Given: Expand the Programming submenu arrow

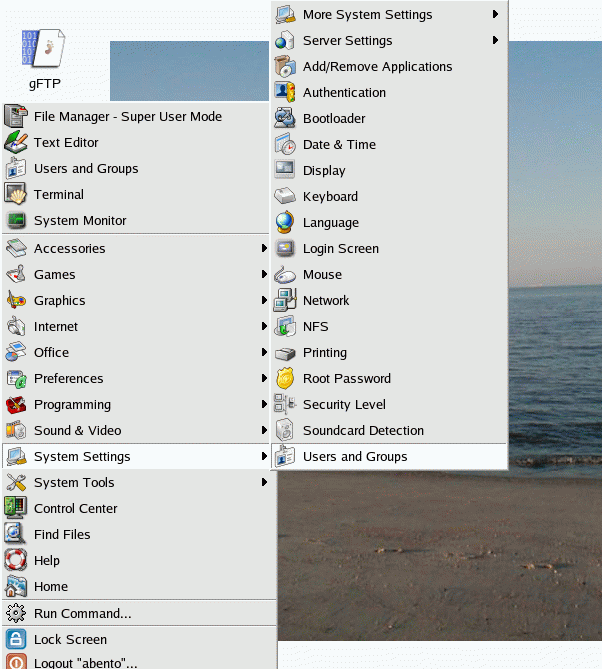Looking at the screenshot, I should (x=264, y=404).
